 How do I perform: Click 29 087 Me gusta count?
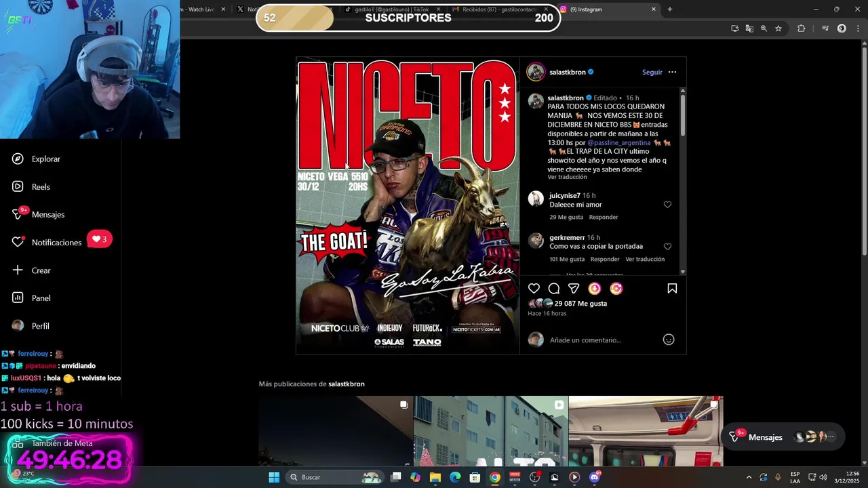coord(580,304)
